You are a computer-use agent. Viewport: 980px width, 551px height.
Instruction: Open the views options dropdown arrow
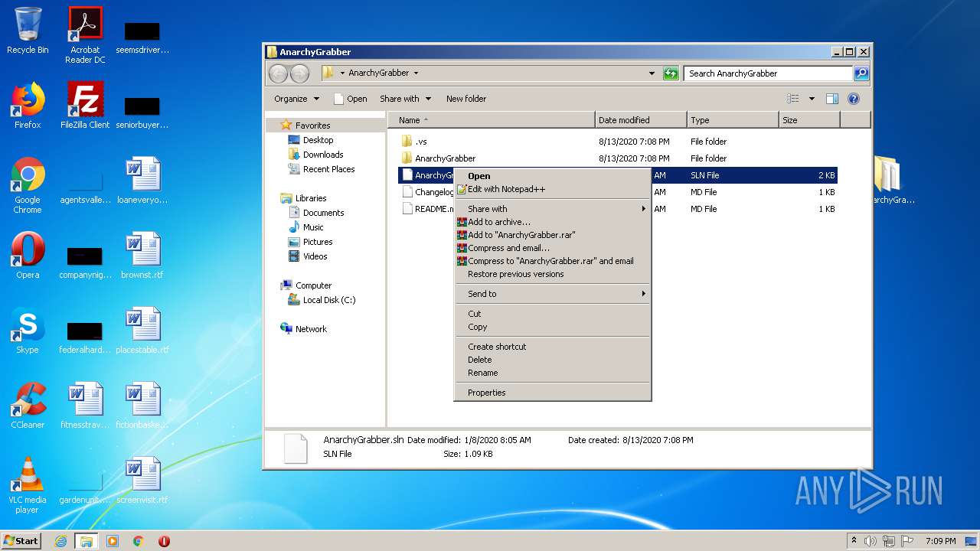pos(812,99)
